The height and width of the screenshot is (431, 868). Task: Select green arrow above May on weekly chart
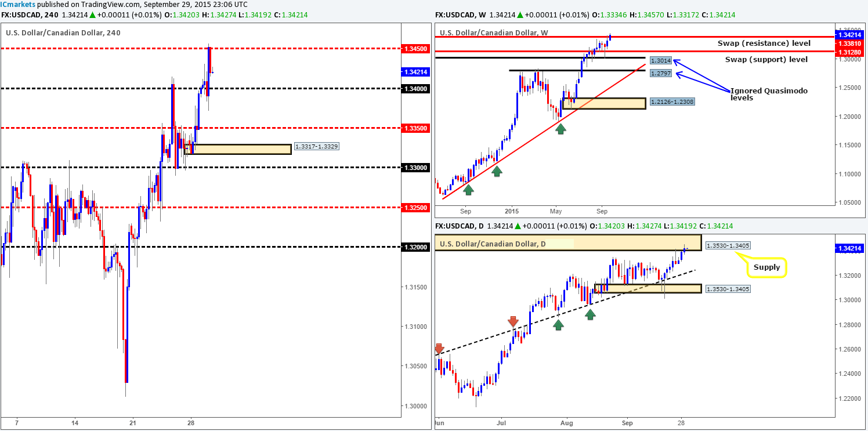[x=560, y=129]
